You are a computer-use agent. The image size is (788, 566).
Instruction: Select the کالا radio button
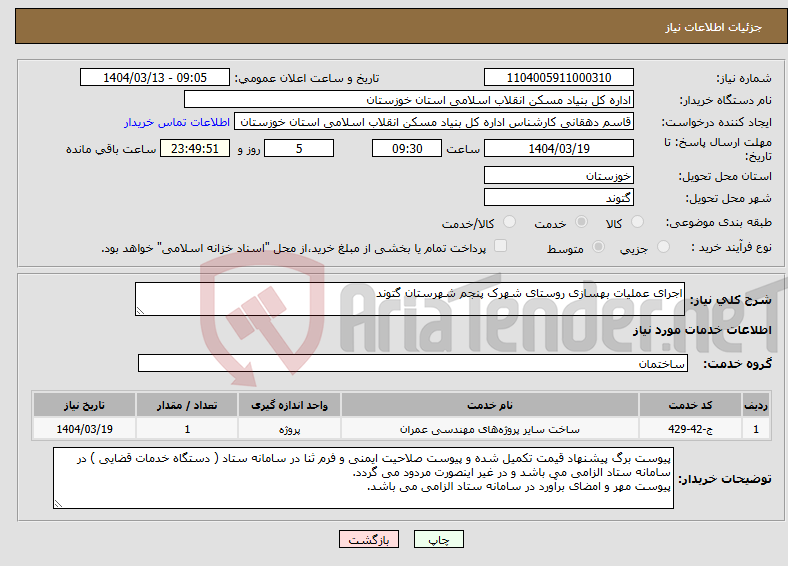637,222
